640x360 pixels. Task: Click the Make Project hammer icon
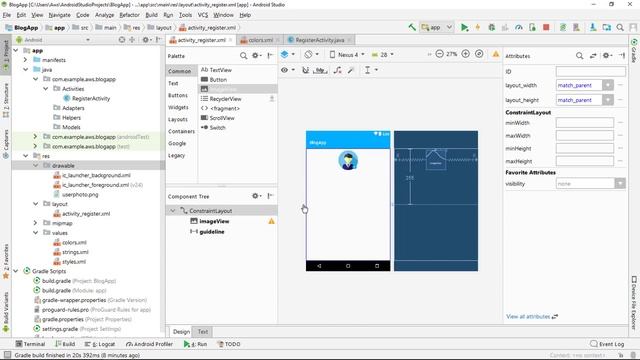pos(412,27)
